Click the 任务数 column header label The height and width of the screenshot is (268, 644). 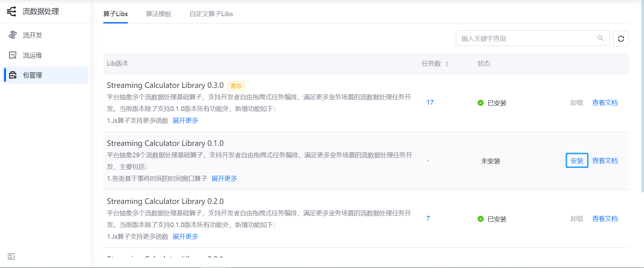pyautogui.click(x=431, y=63)
